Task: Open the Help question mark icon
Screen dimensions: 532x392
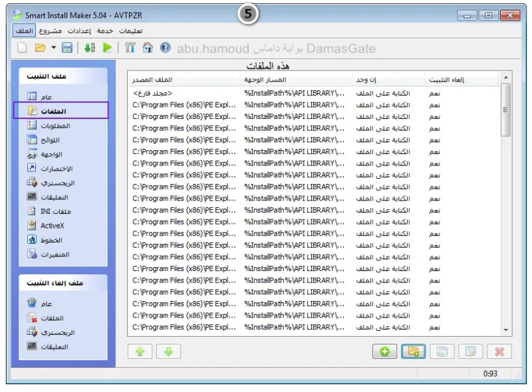Action: click(165, 48)
